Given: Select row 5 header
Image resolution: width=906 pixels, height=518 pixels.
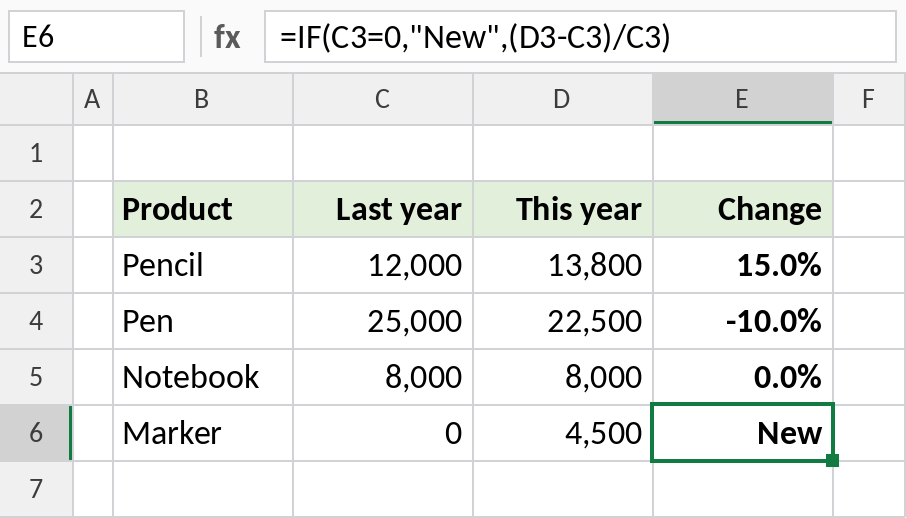Looking at the screenshot, I should tap(36, 377).
